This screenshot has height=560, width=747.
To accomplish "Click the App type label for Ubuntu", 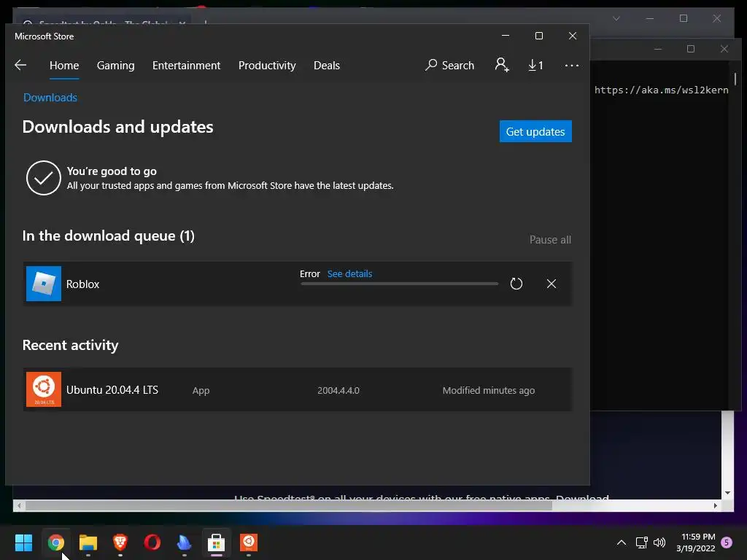I will (201, 391).
